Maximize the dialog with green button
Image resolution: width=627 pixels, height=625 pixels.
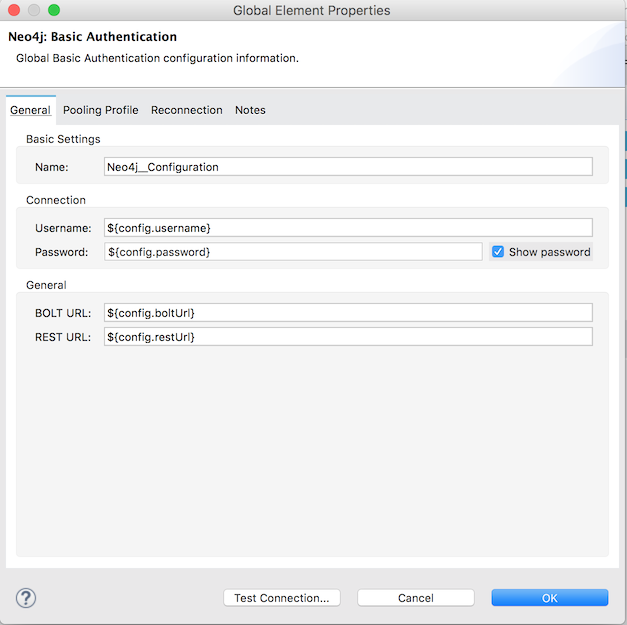pos(54,10)
